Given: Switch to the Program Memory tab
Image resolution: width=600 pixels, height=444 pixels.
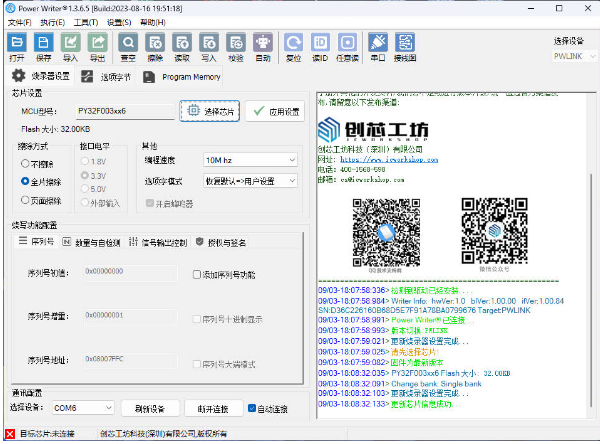Looking at the screenshot, I should 182,77.
